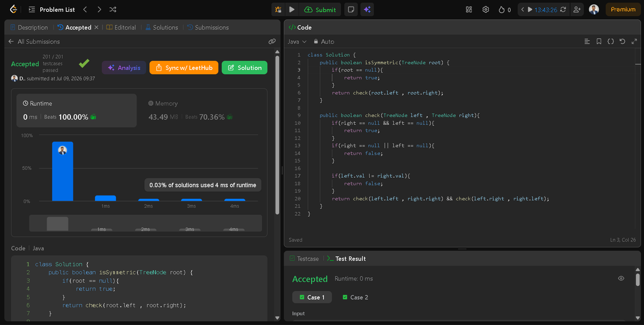This screenshot has height=325, width=644.
Task: Reset code with undo arrow icon
Action: pyautogui.click(x=622, y=41)
